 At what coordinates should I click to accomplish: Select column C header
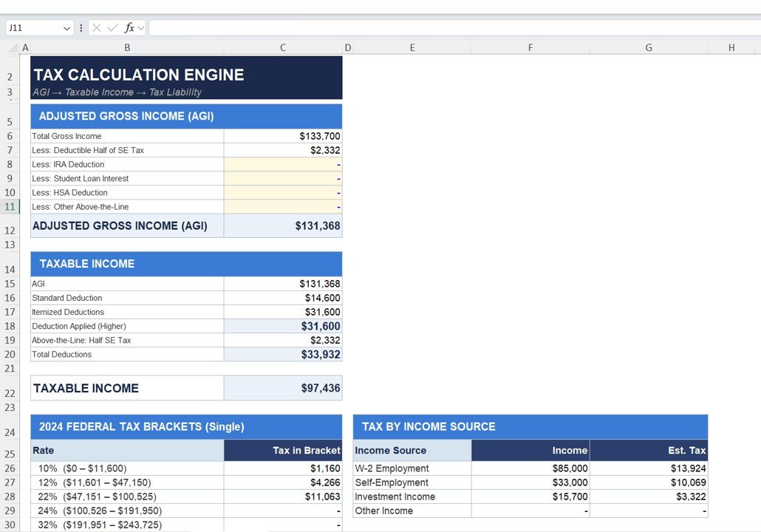[282, 47]
